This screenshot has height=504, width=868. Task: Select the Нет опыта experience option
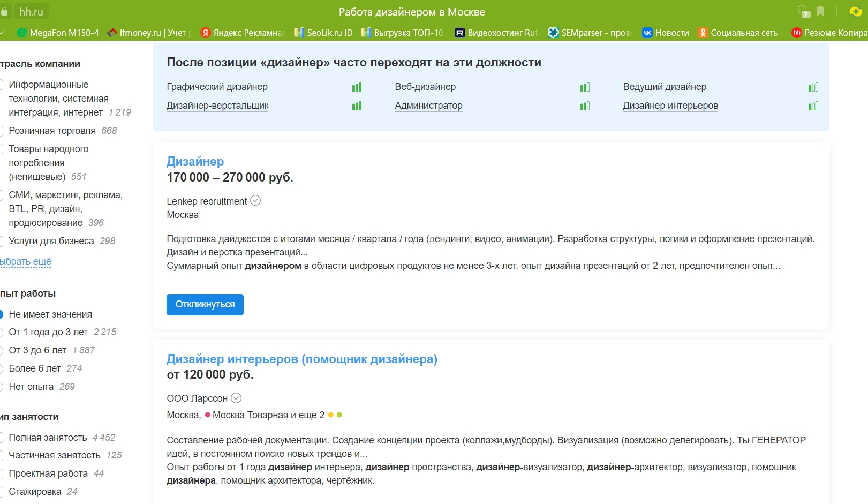[2, 387]
